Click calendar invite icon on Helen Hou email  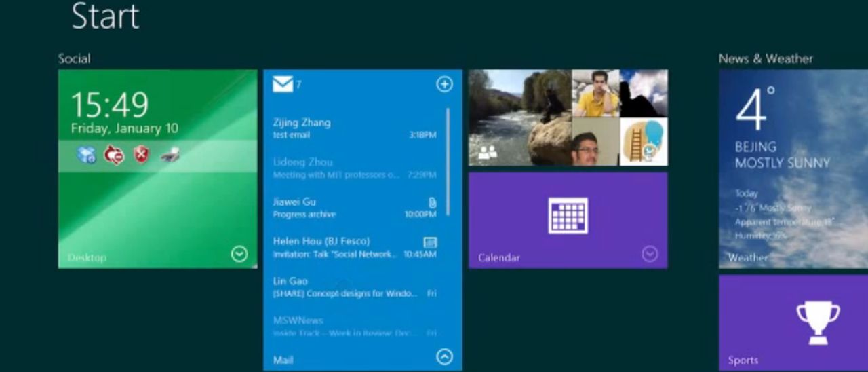pos(430,242)
